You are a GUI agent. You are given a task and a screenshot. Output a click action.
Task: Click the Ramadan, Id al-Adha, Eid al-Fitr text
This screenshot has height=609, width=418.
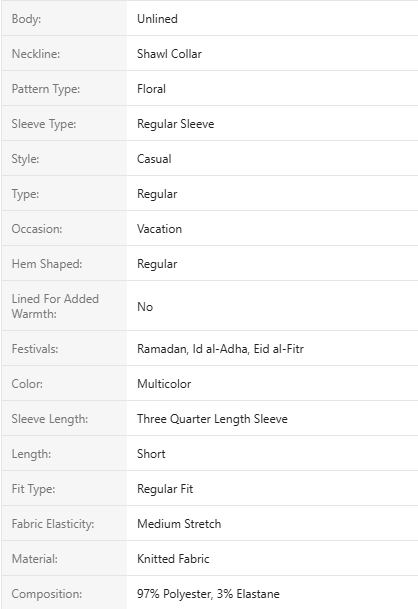[220, 349]
